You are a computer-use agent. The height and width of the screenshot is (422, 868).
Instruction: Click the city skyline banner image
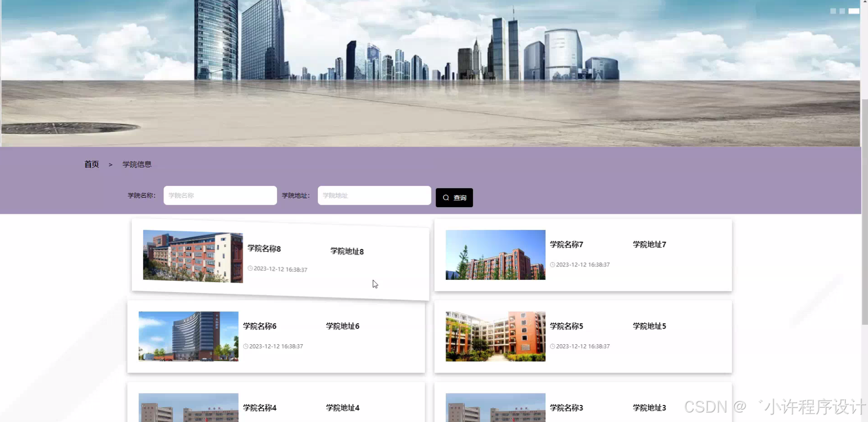[x=430, y=73]
